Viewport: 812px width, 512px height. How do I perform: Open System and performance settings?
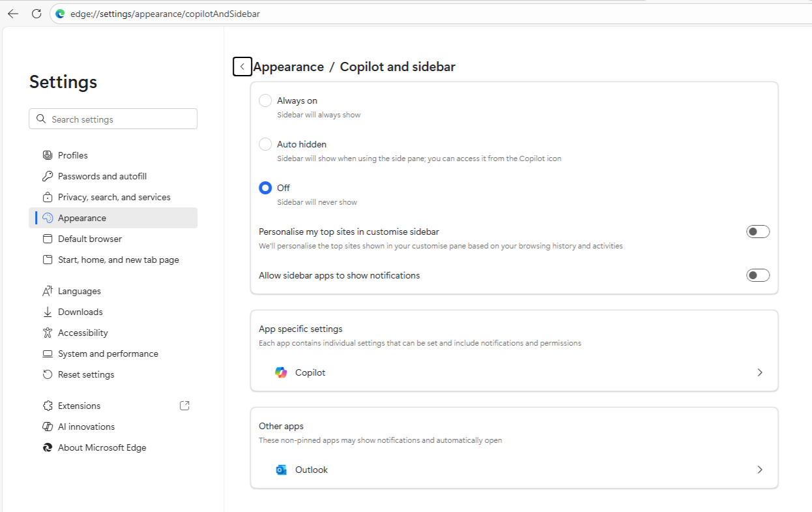(108, 354)
